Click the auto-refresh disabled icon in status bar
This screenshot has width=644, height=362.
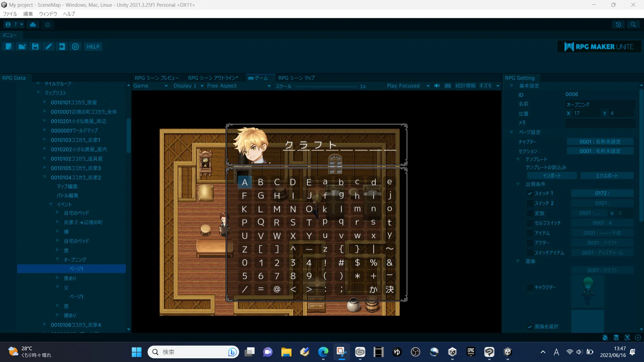[627, 338]
